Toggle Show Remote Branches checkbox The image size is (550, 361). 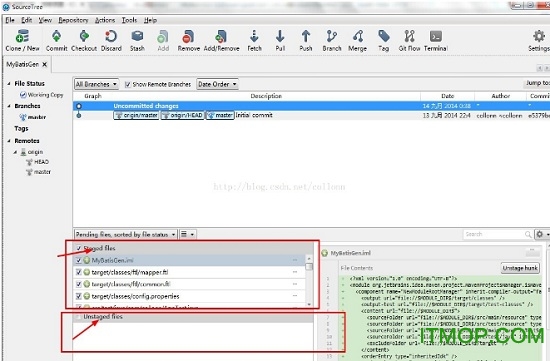128,84
